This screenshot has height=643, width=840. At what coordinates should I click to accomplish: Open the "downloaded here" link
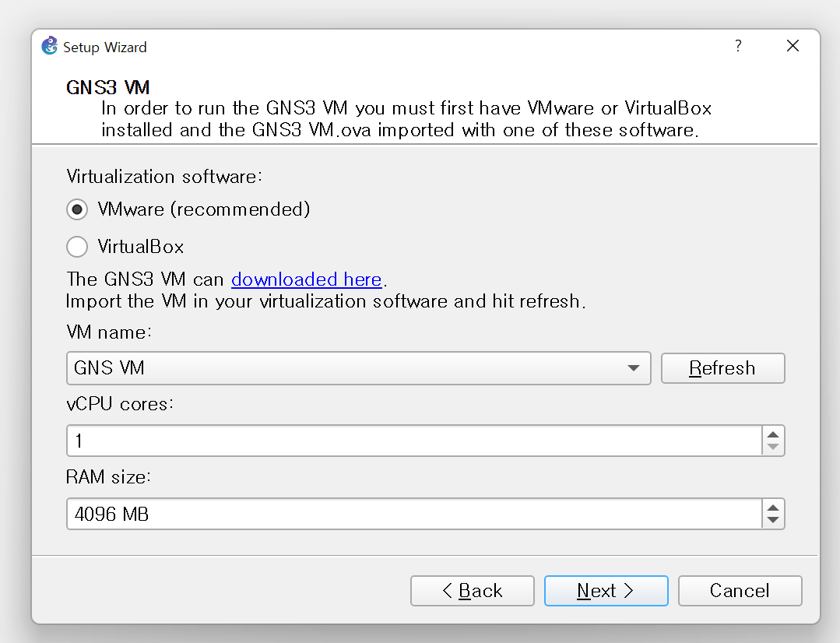[307, 279]
